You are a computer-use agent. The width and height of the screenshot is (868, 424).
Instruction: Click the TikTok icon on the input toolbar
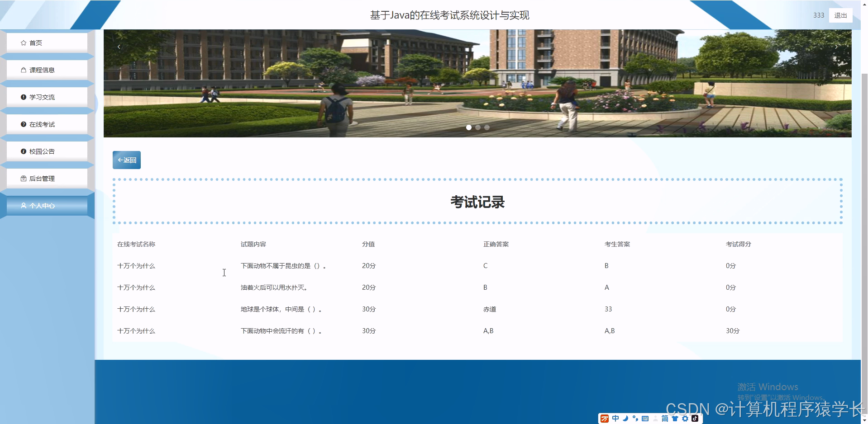coord(696,419)
